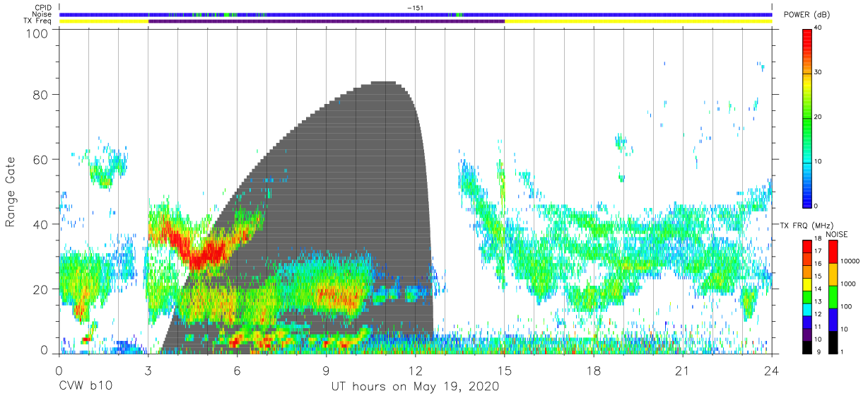
Task: Click the 1 label on NOISE legend
Action: [x=842, y=351]
